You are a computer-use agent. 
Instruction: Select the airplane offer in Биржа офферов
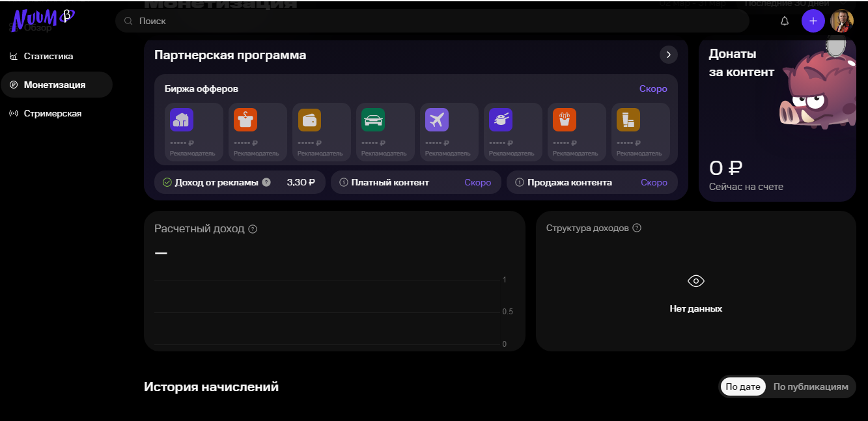coord(437,119)
